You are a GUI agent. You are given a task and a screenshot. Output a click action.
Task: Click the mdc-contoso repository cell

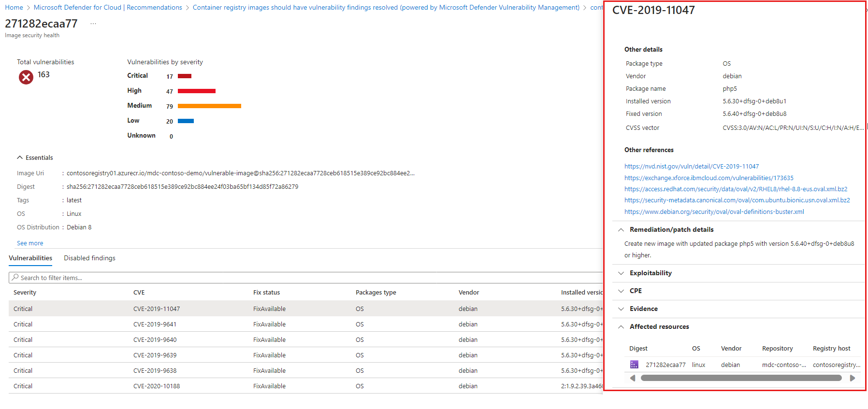784,365
